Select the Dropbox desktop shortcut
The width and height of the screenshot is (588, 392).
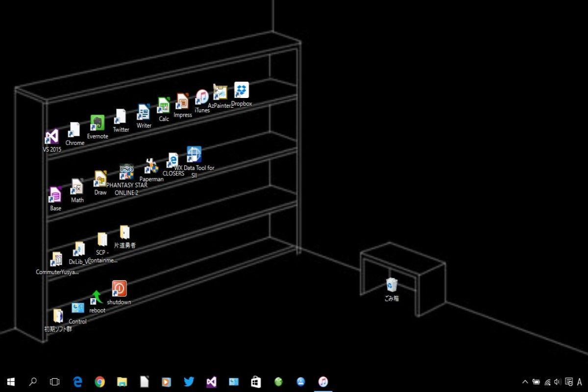[x=242, y=91]
